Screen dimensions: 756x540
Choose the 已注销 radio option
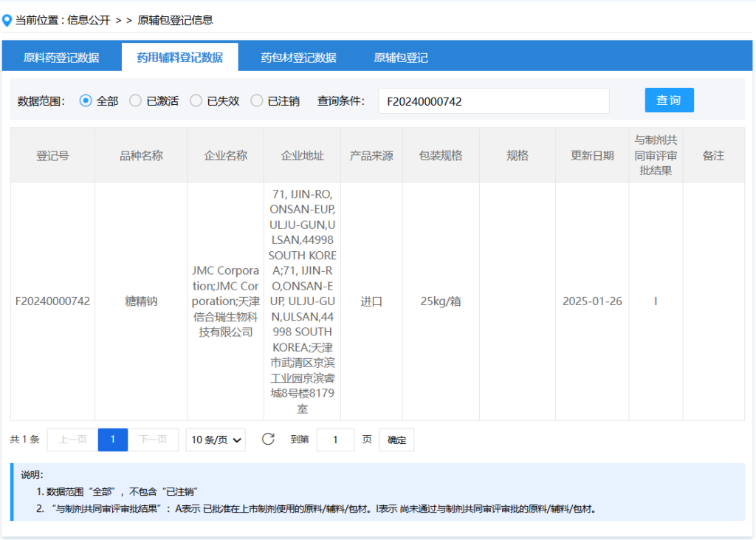pos(256,101)
